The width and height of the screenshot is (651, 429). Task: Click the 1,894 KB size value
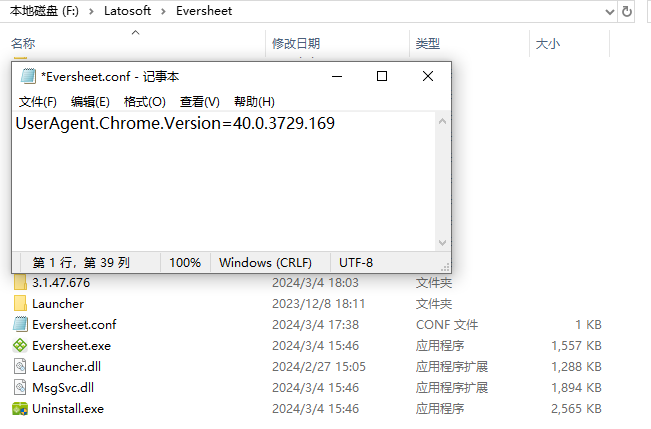(x=576, y=387)
